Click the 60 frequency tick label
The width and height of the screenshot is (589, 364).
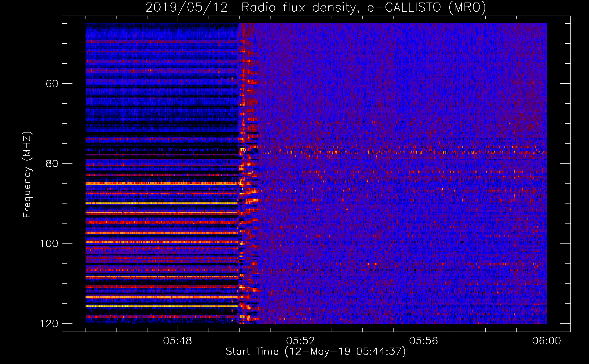point(52,84)
